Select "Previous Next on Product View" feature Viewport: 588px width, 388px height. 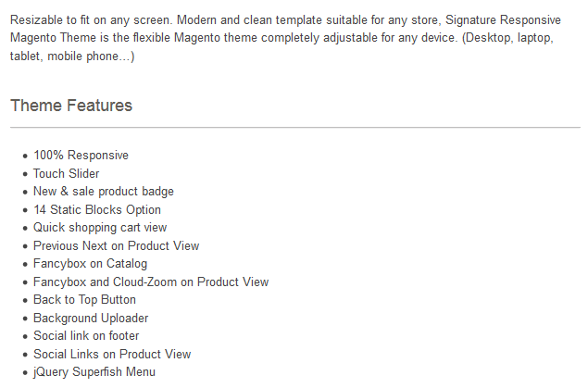tap(116, 245)
